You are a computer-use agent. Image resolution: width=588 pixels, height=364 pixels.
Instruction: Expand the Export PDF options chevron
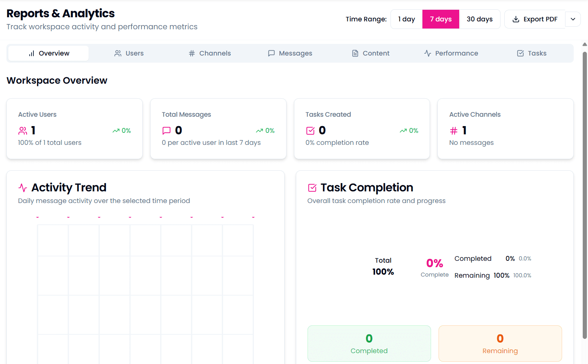click(572, 19)
